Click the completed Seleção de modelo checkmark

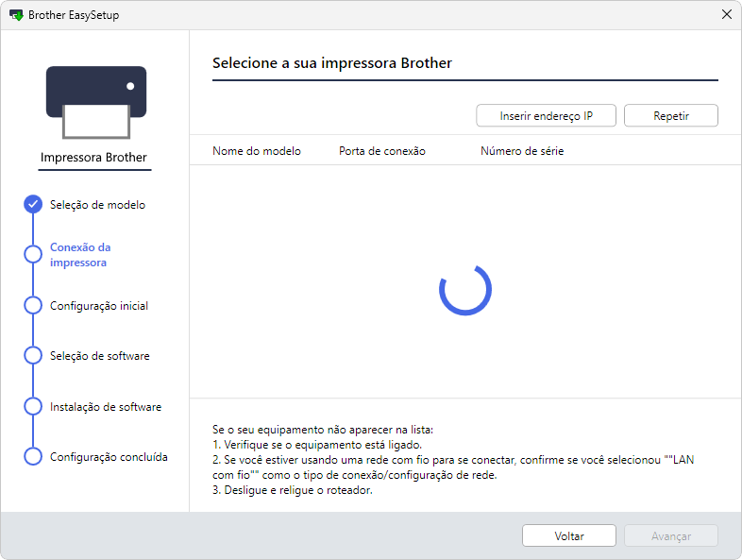33,204
